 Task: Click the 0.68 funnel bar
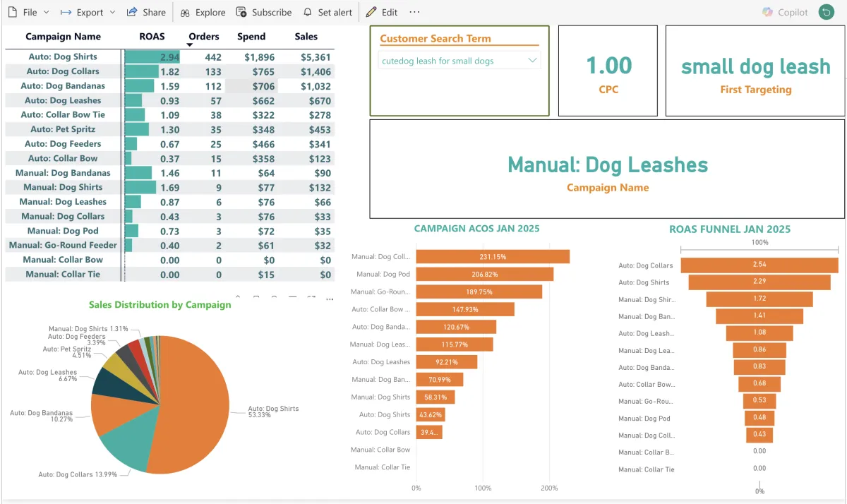click(759, 384)
